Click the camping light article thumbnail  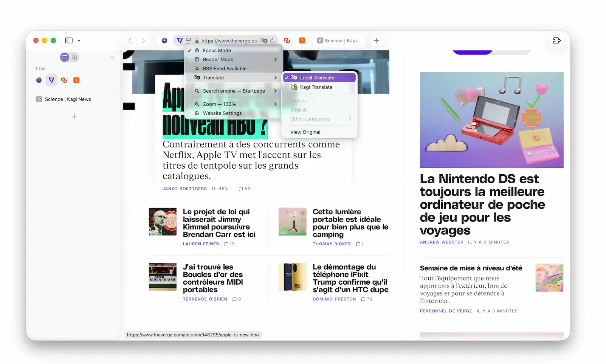[293, 221]
